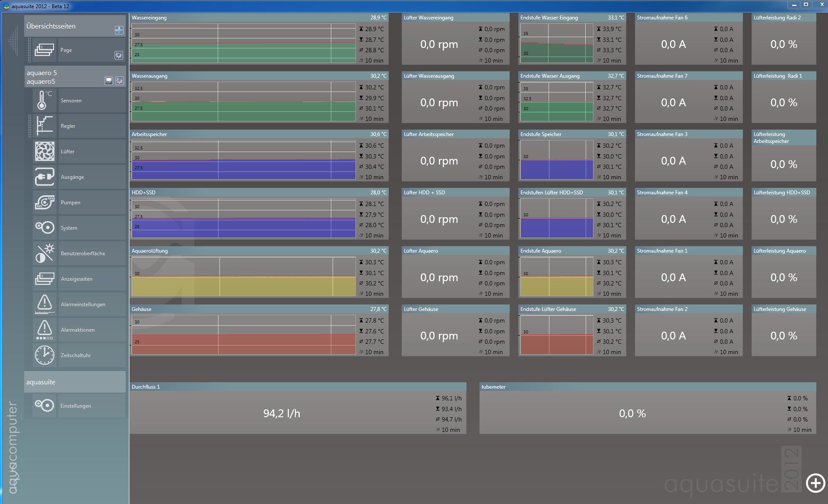
Task: Click the Zeitschaltuhr label
Action: (x=76, y=355)
